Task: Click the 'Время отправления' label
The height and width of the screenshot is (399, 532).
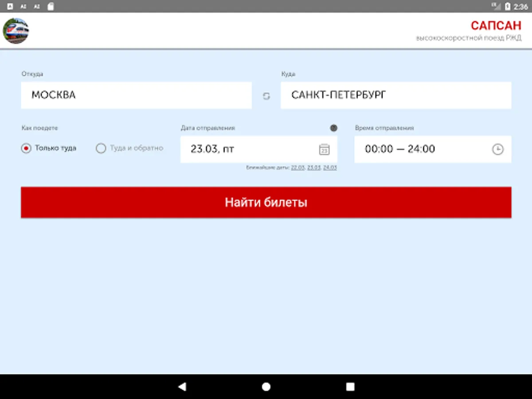Action: point(384,128)
